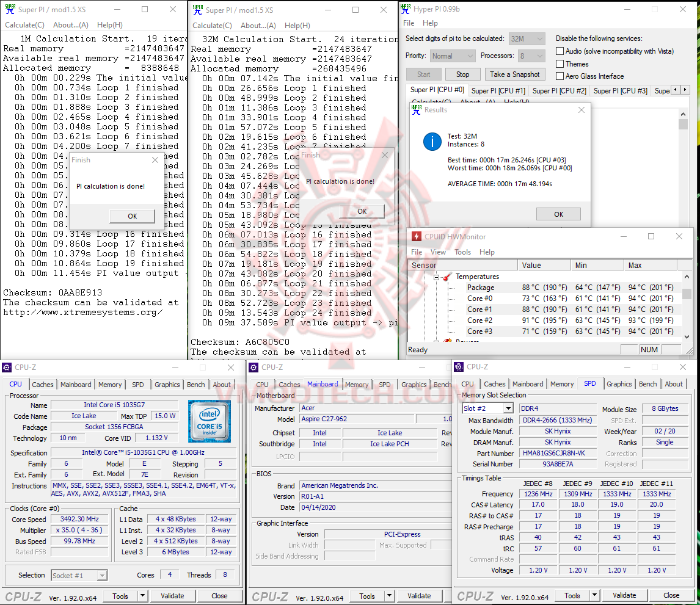The height and width of the screenshot is (605, 700).
Task: Click the CPUID HWMonitor title bar icon
Action: click(416, 236)
